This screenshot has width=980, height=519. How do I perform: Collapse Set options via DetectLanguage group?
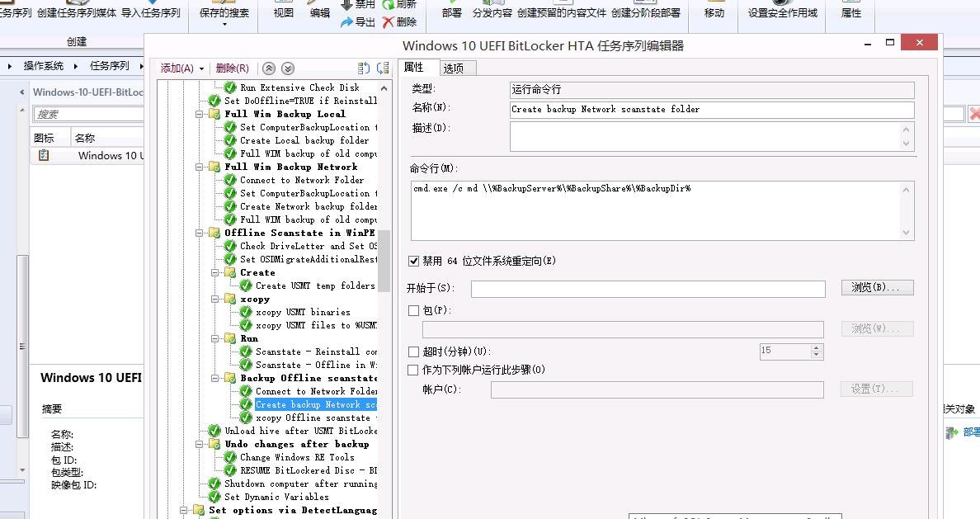(184, 510)
